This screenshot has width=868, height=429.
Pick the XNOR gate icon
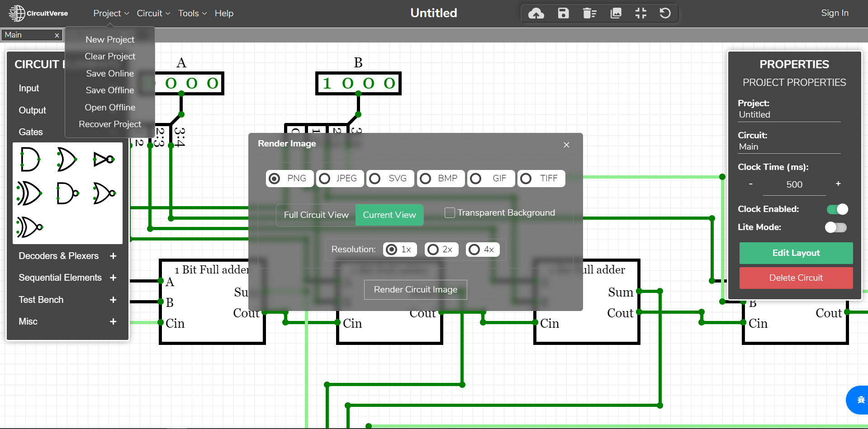(x=29, y=227)
